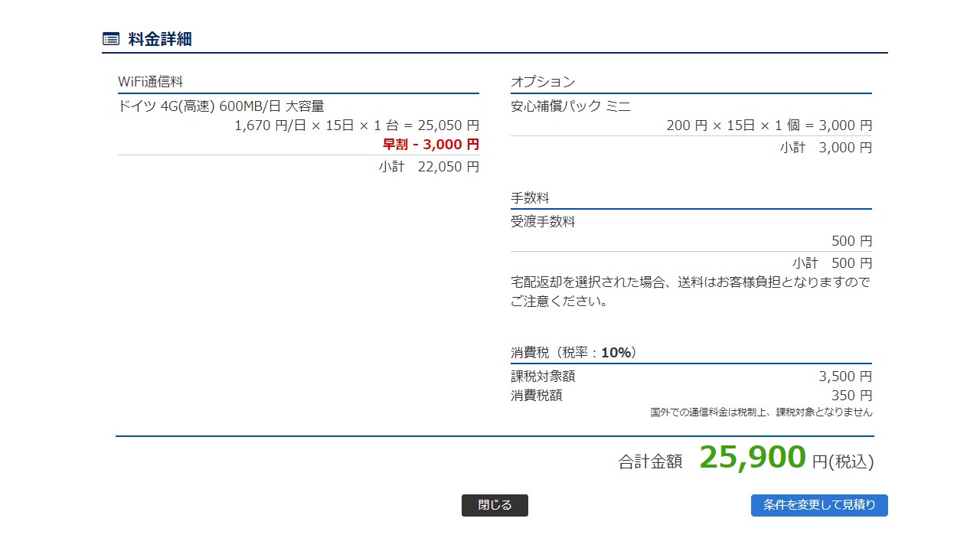Click the WiFi通信料 section label
980x551 pixels.
(150, 82)
